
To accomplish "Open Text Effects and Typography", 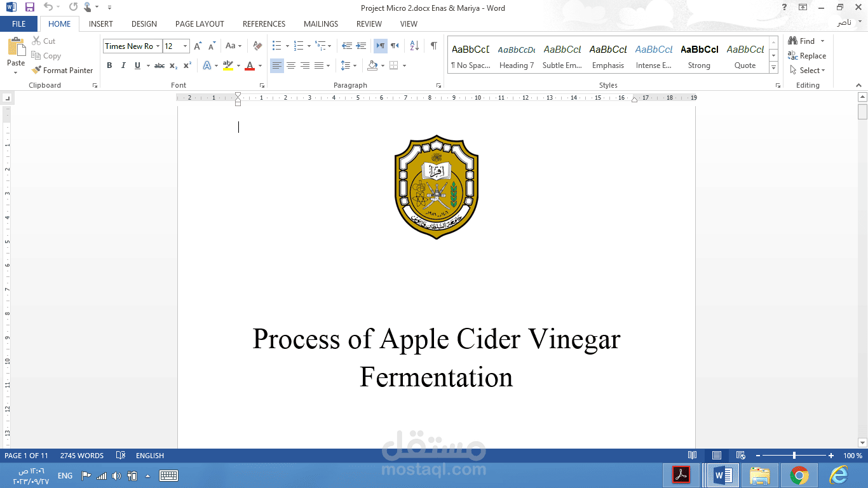I will (207, 65).
